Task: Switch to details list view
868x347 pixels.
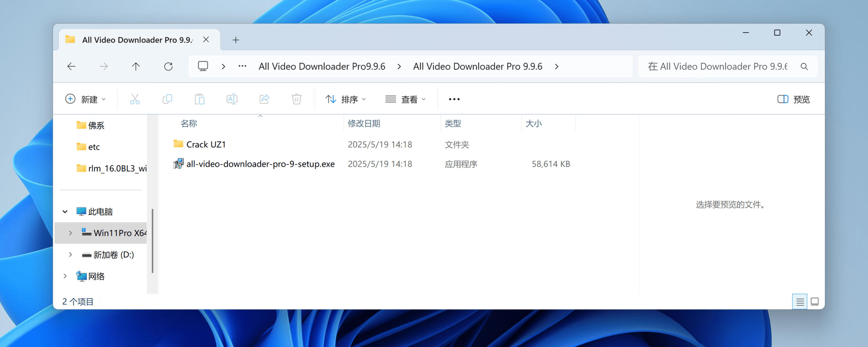Action: (x=800, y=302)
